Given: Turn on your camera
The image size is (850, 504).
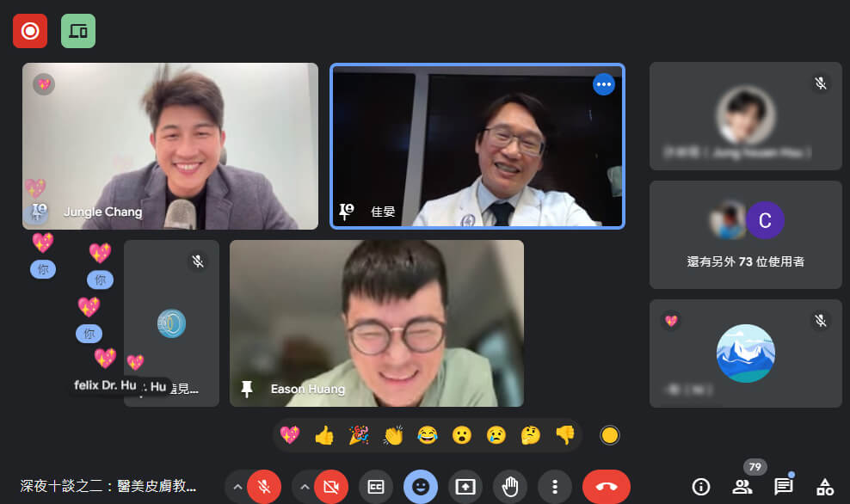Looking at the screenshot, I should pyautogui.click(x=331, y=487).
